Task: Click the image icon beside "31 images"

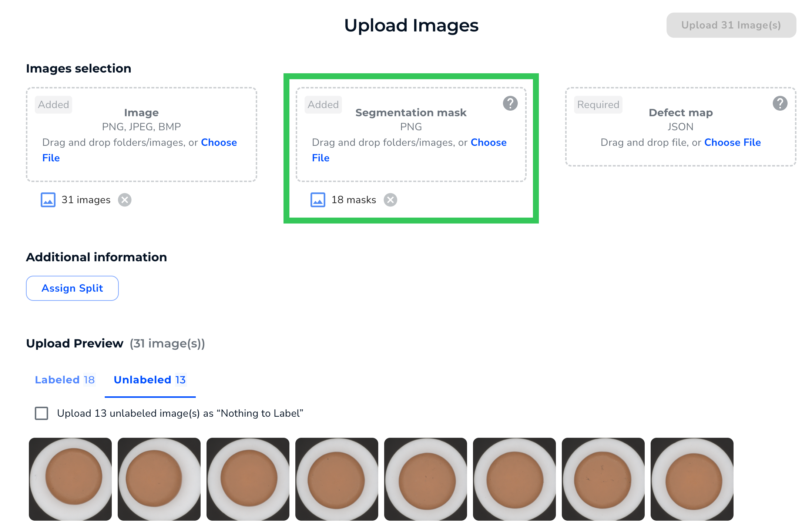Action: [48, 200]
